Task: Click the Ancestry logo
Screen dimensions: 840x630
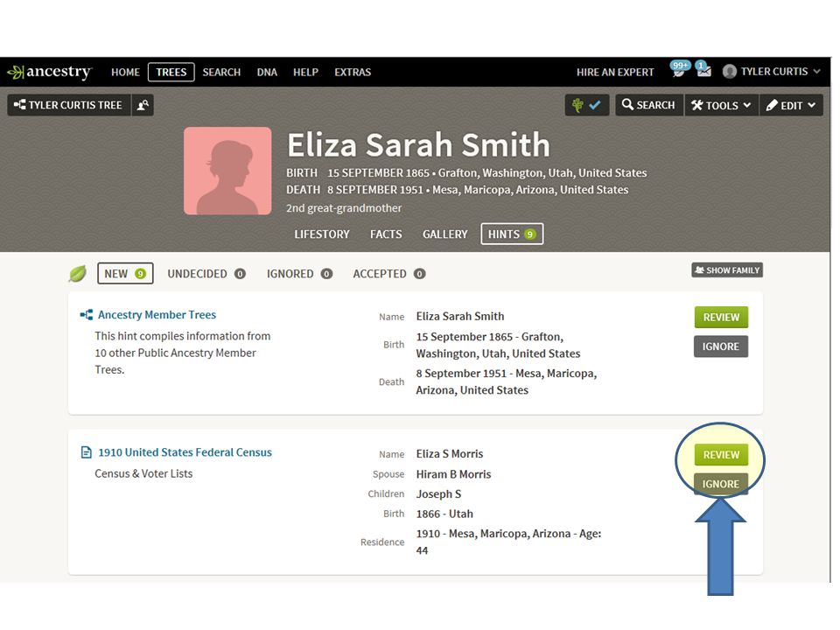Action: pos(50,72)
